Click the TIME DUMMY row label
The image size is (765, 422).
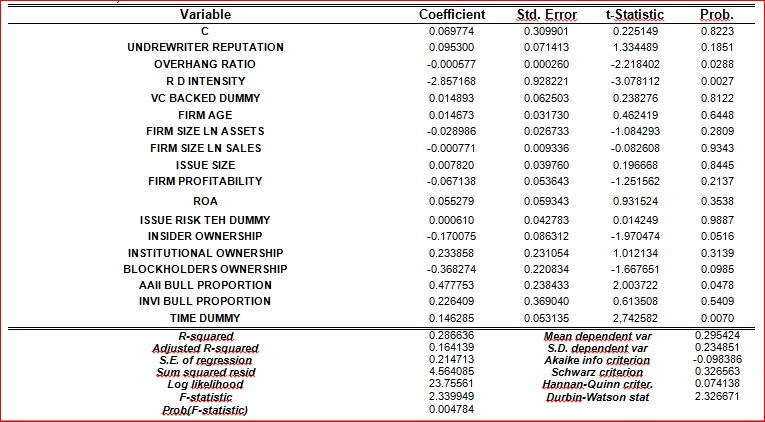(205, 318)
